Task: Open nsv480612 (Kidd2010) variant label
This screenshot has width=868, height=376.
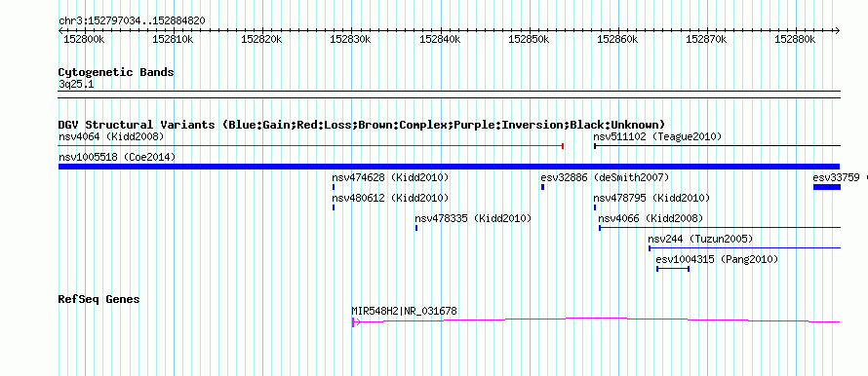Action: [x=390, y=198]
